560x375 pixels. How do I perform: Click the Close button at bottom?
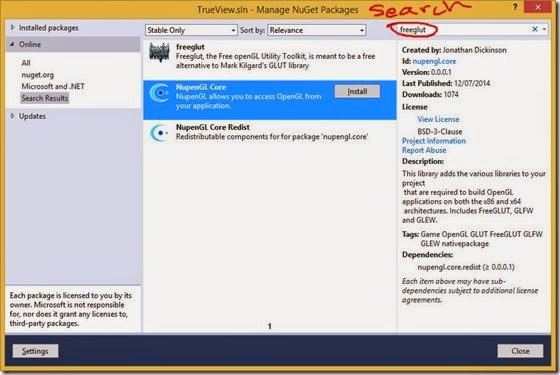pyautogui.click(x=520, y=351)
